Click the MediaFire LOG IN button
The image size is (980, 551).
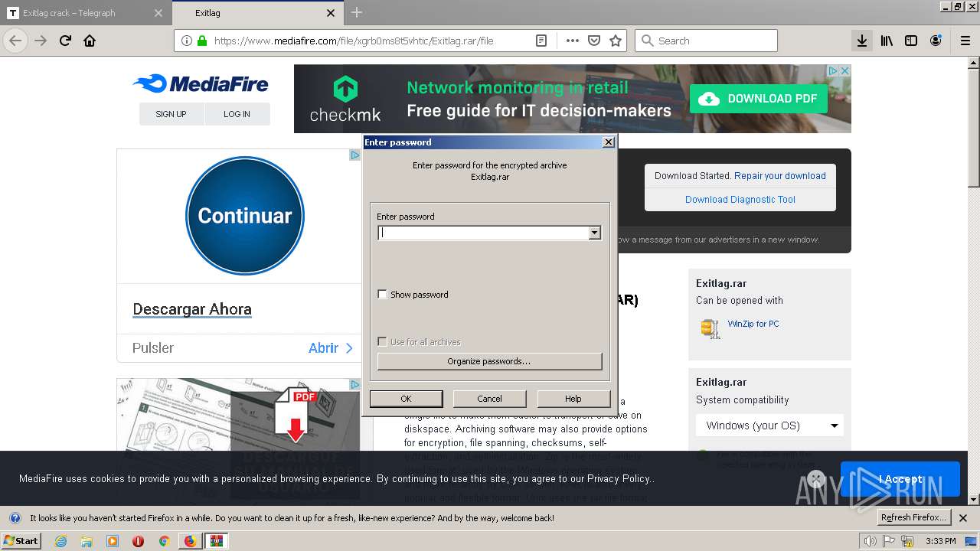[x=237, y=114]
